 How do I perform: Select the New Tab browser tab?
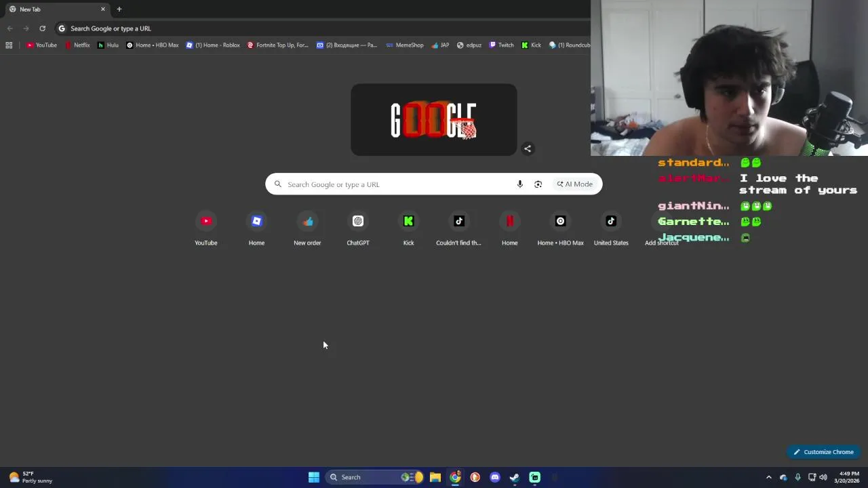pyautogui.click(x=56, y=9)
